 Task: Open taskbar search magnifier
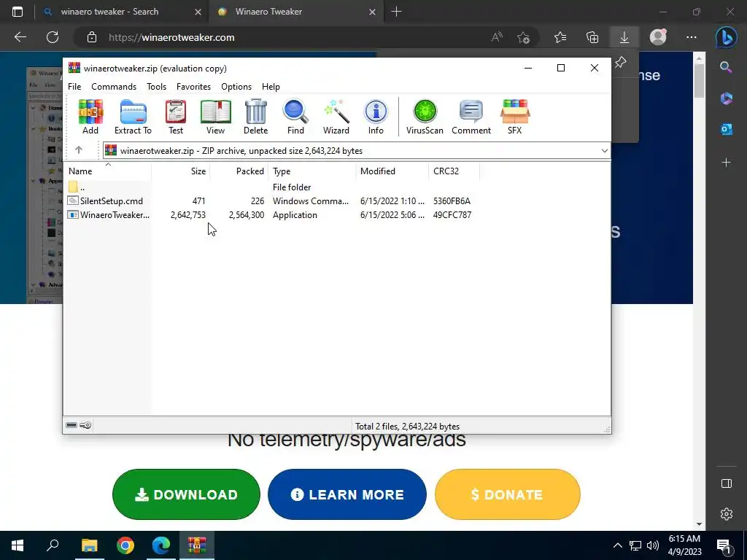click(53, 545)
